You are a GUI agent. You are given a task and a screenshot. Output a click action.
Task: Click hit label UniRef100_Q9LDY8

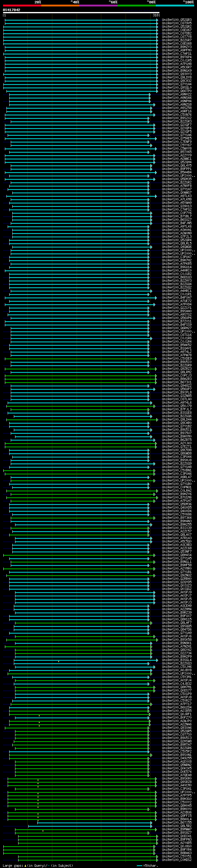click(x=177, y=78)
